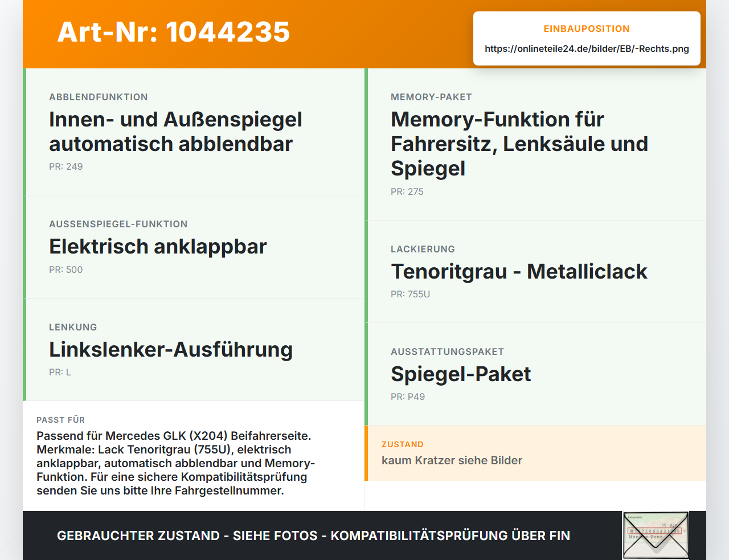Click the 'PR: 755U' code

point(411,294)
